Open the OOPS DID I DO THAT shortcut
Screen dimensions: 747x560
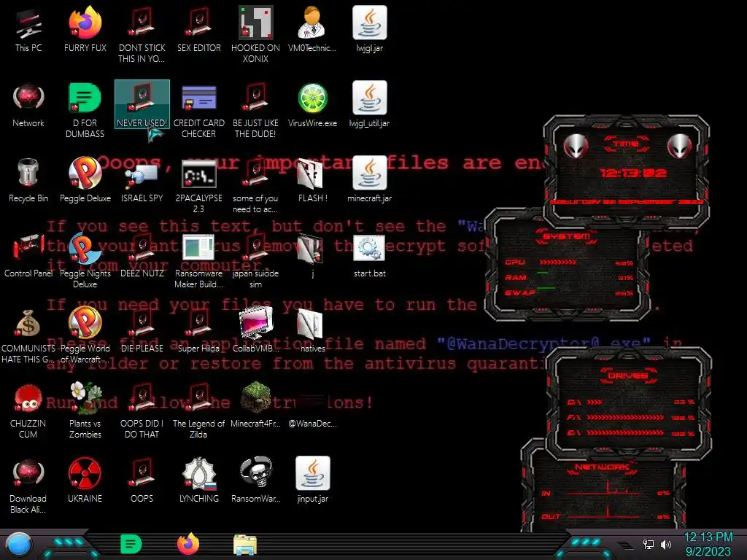[142, 411]
